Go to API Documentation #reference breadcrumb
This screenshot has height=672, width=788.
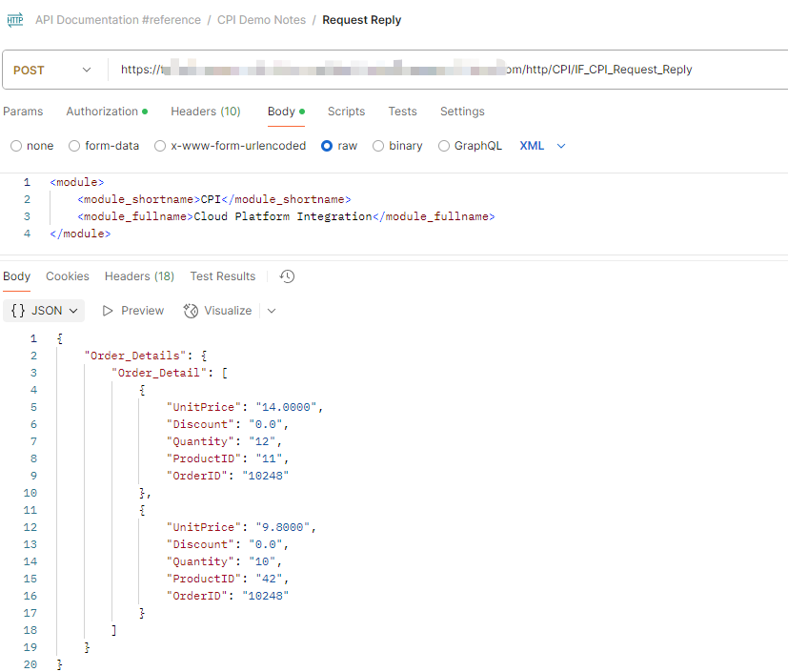(x=117, y=20)
